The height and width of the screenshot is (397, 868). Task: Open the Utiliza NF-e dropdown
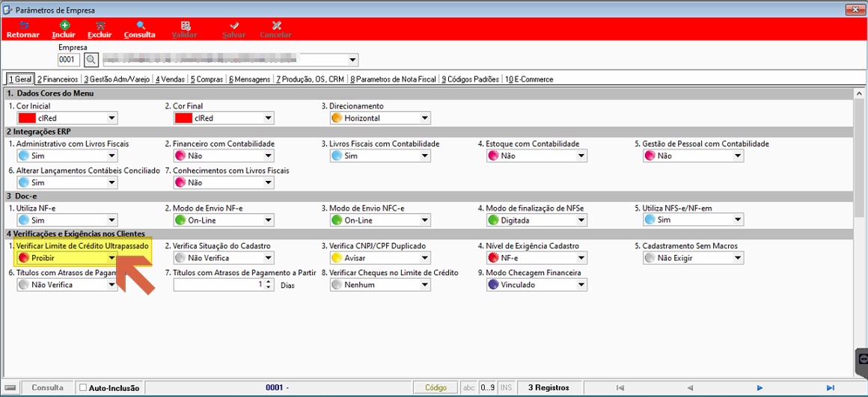pyautogui.click(x=111, y=220)
